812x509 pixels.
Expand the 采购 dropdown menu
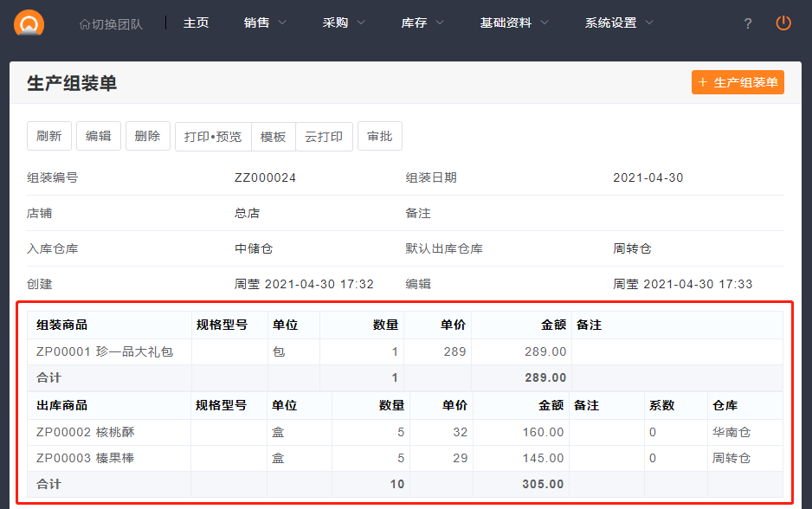point(344,23)
